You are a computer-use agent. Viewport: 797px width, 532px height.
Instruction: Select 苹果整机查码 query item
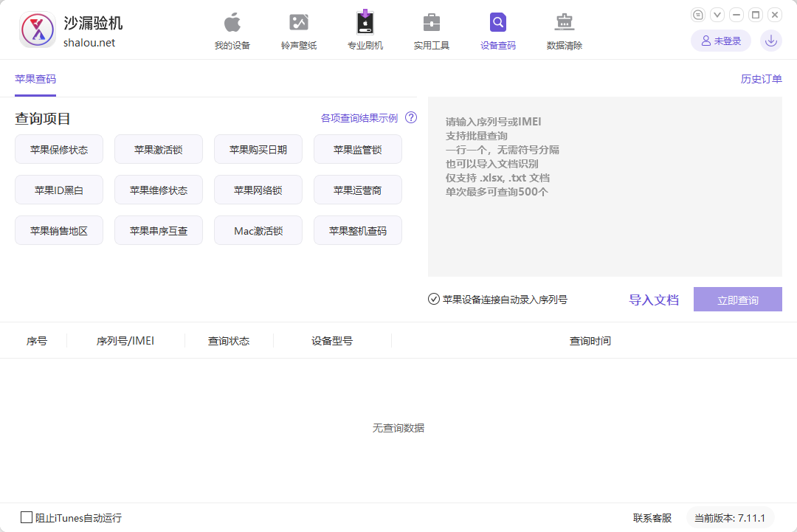(358, 231)
